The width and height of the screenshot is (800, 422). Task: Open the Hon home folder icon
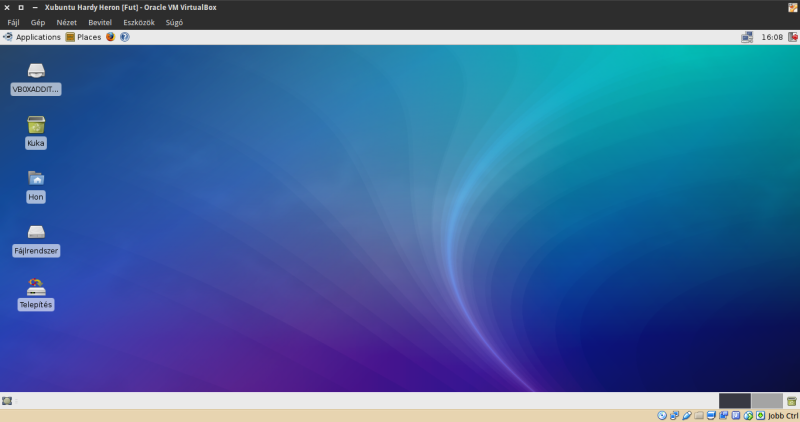click(x=36, y=178)
